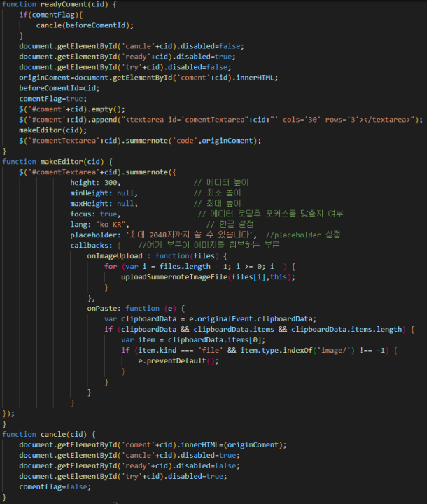The height and width of the screenshot is (504, 427).
Task: Click the '한글 설정' comment
Action: [230, 225]
